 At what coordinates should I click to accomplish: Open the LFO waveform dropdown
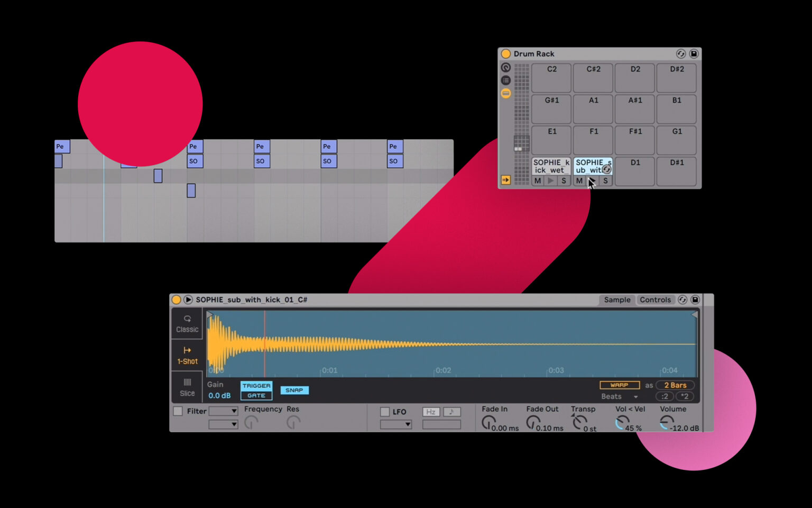[x=396, y=424]
